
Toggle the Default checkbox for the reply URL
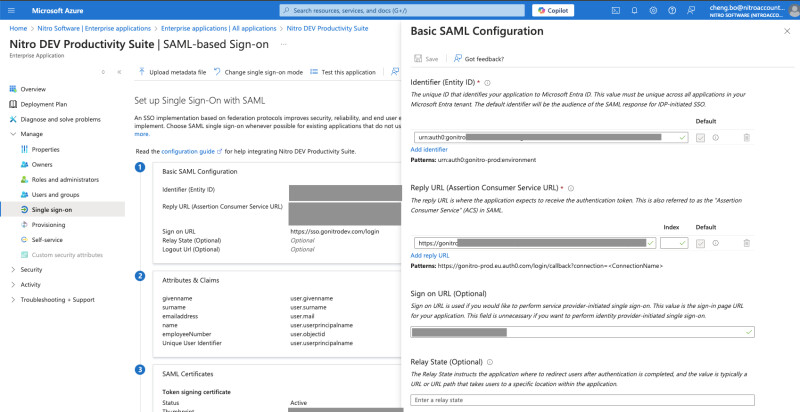(x=700, y=244)
